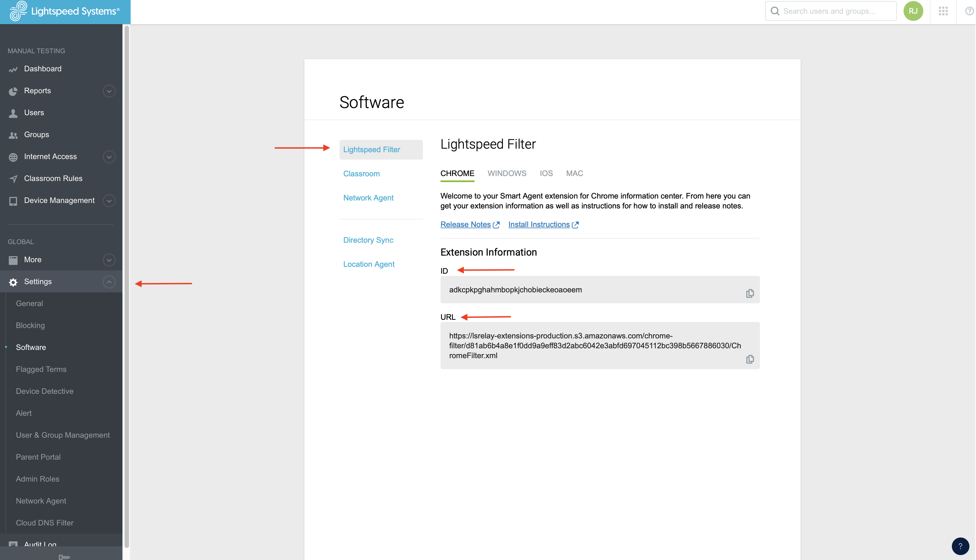Click the Settings gear icon

13,282
